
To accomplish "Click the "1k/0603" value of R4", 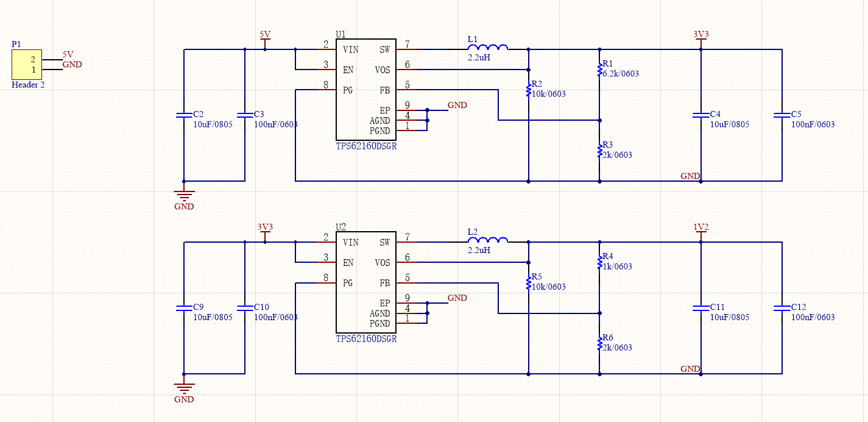I will [x=617, y=266].
